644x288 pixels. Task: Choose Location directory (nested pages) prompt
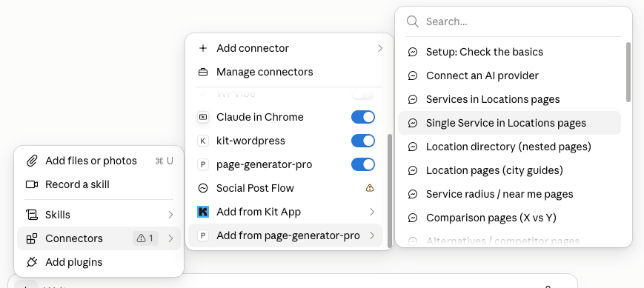(x=509, y=147)
